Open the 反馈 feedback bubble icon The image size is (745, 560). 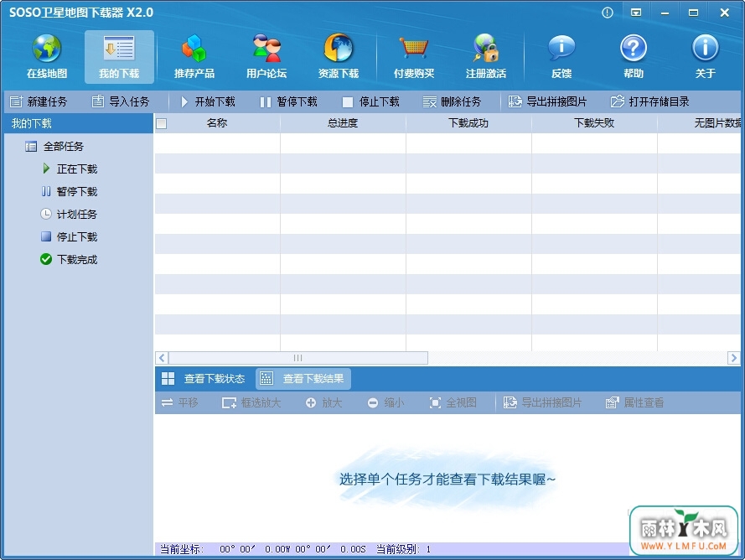pyautogui.click(x=561, y=55)
